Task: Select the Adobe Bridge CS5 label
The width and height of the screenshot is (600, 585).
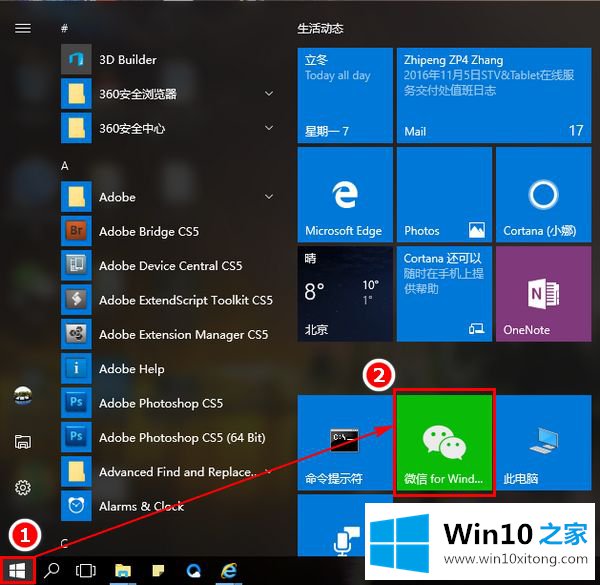Action: coord(149,231)
